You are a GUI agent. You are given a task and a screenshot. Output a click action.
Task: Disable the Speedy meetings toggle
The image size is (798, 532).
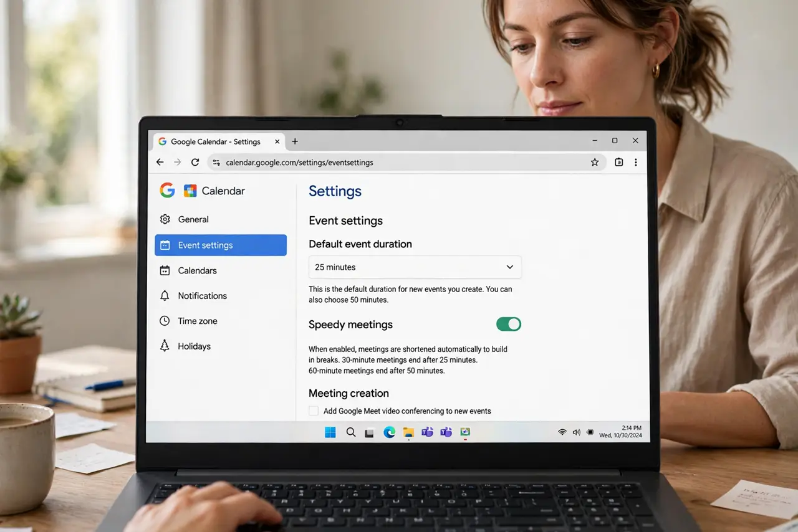[x=509, y=324]
